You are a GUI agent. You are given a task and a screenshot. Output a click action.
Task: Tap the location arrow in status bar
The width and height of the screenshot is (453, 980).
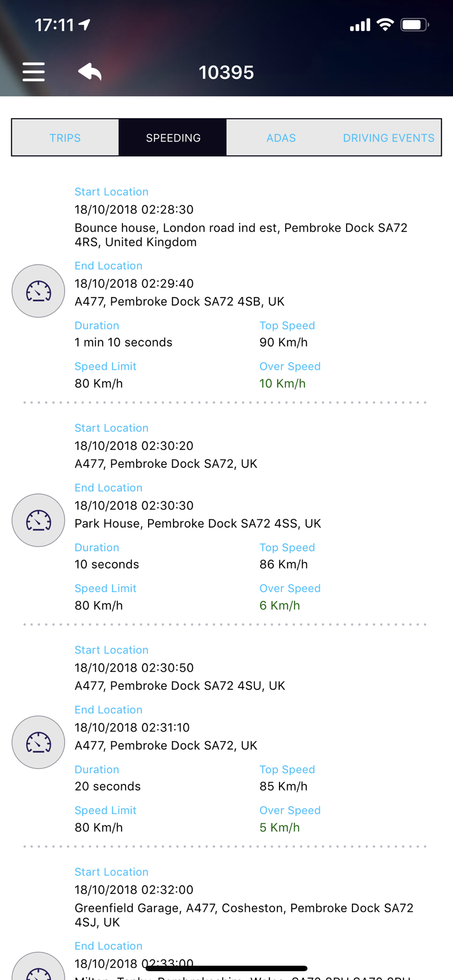click(x=85, y=24)
